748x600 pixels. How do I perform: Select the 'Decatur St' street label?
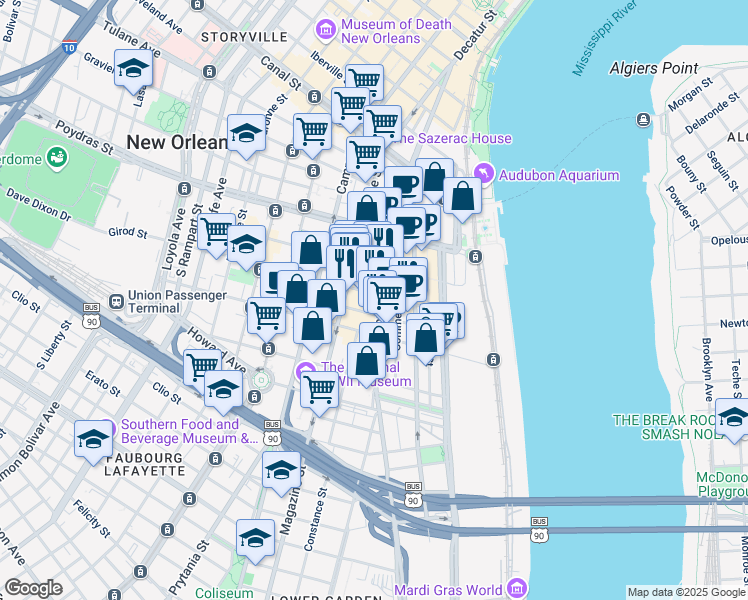[475, 34]
